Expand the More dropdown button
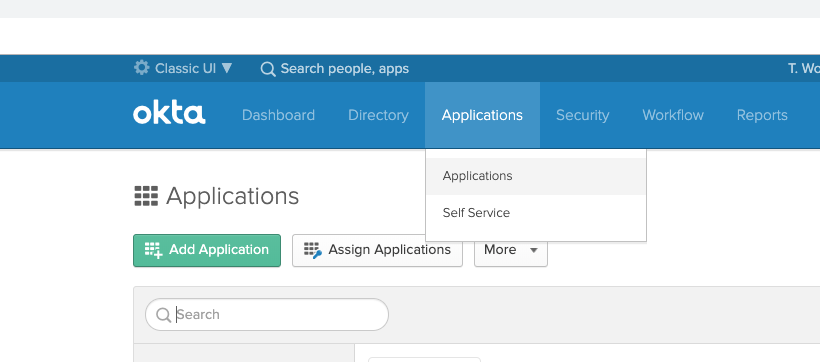 (511, 251)
